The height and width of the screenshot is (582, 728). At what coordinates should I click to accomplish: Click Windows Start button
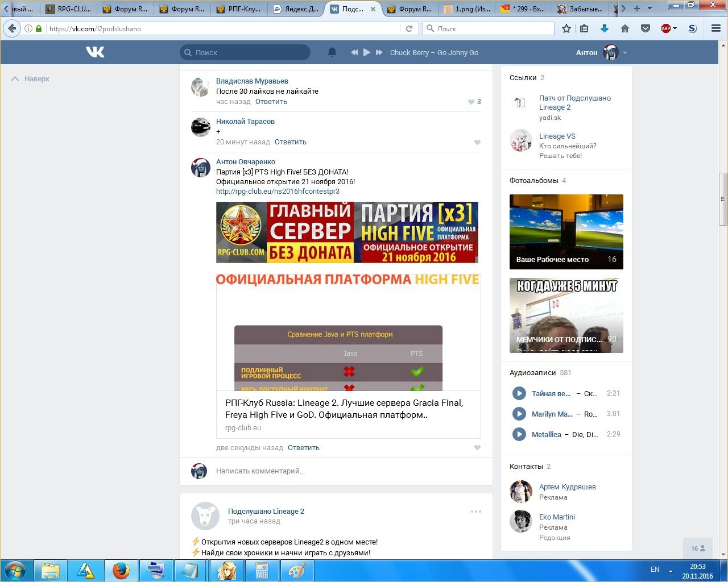click(15, 571)
